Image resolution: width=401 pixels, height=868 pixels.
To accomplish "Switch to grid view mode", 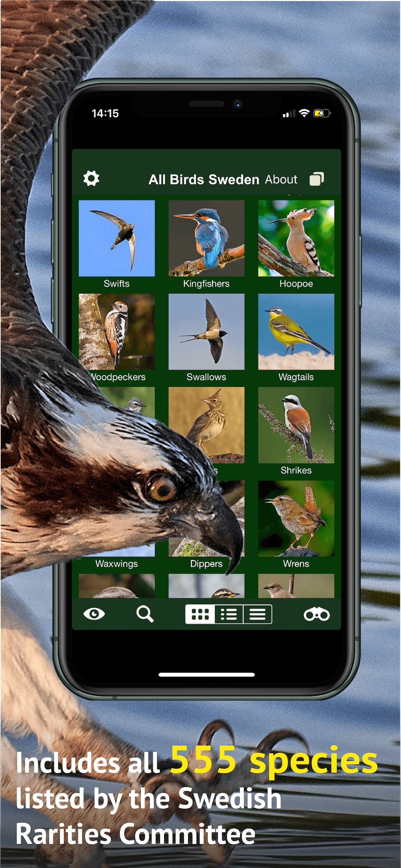I will [x=200, y=614].
